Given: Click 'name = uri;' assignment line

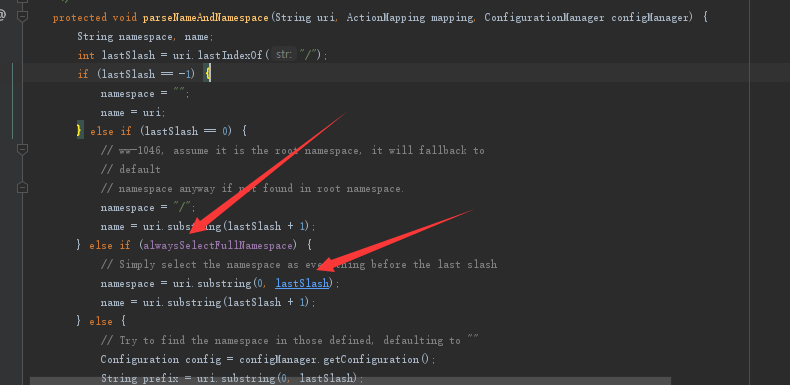Looking at the screenshot, I should click(x=133, y=112).
